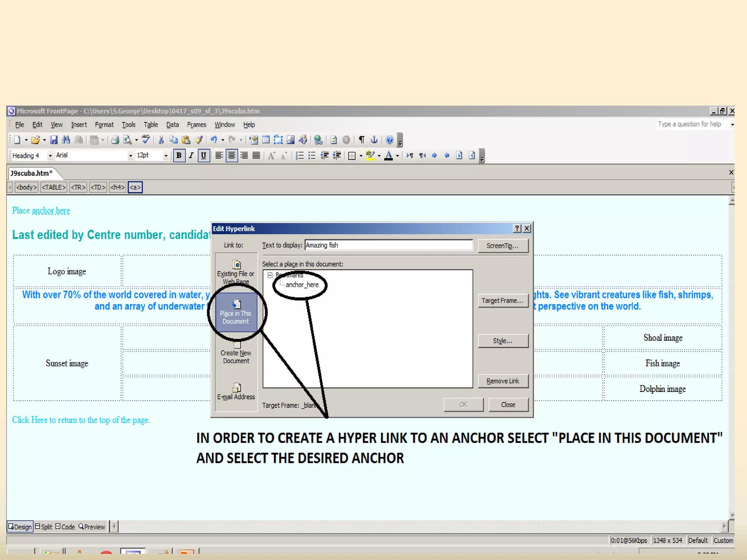Click the Insert Hyperlink globe icon
The image size is (747, 560).
318,140
